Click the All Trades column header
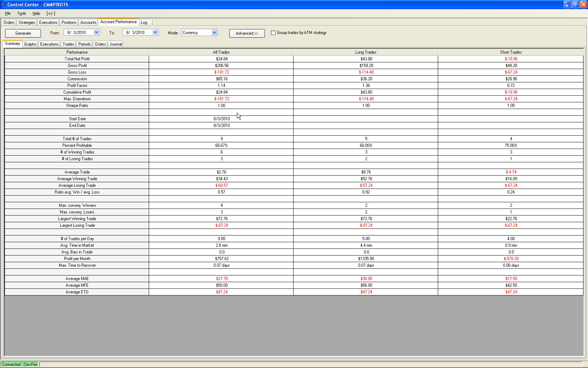588x368 pixels. coord(221,52)
